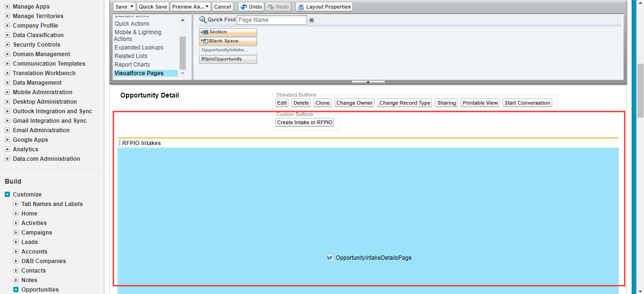Open Layout Properties icon button
This screenshot has height=294, width=644.
tap(300, 7)
